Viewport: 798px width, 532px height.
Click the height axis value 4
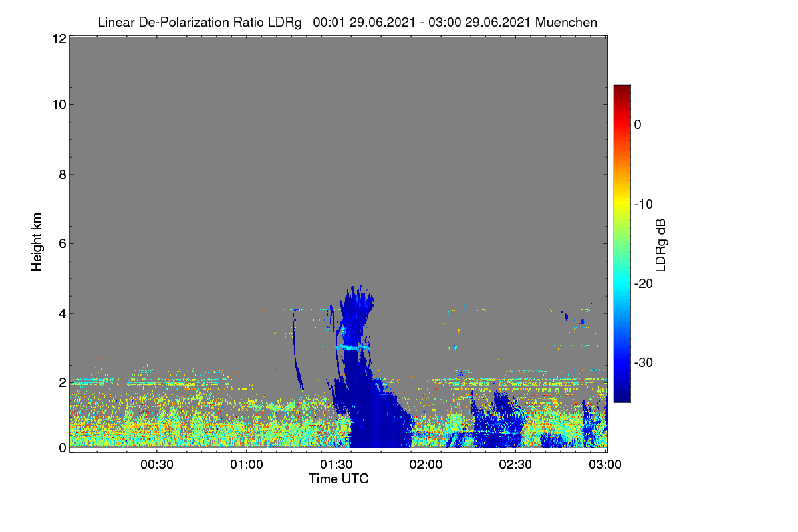tap(61, 313)
